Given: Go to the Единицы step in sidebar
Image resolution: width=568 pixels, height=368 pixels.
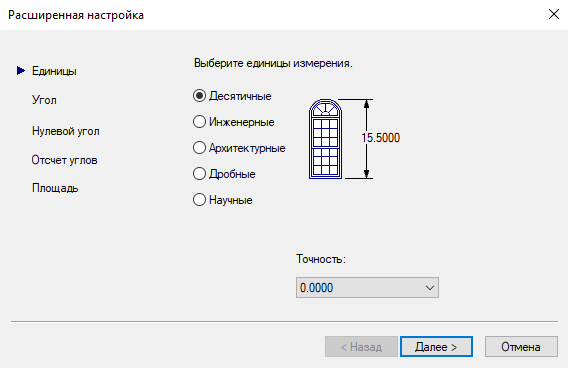Looking at the screenshot, I should (54, 71).
